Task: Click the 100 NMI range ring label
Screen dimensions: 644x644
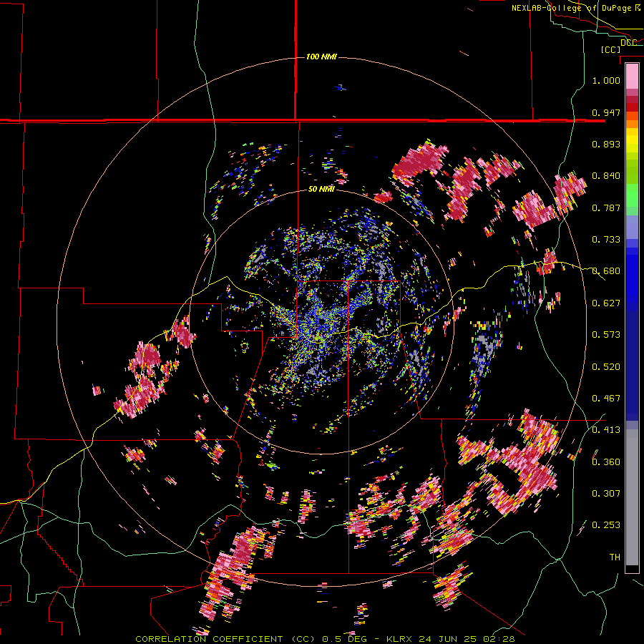Action: 321,57
